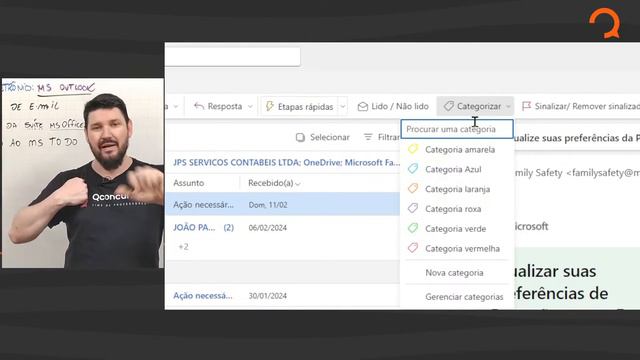Click the date 30/01/2024 cell
640x360 pixels.
click(268, 296)
